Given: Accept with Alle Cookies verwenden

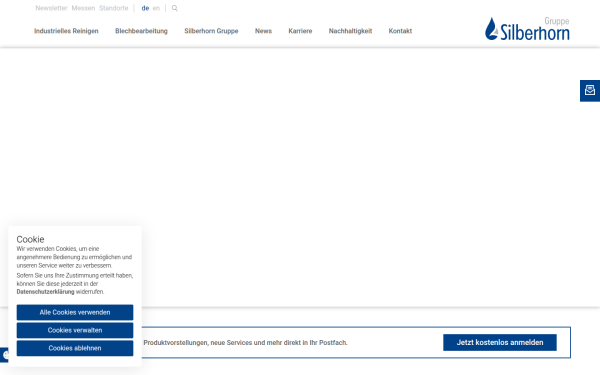Looking at the screenshot, I should click(75, 312).
